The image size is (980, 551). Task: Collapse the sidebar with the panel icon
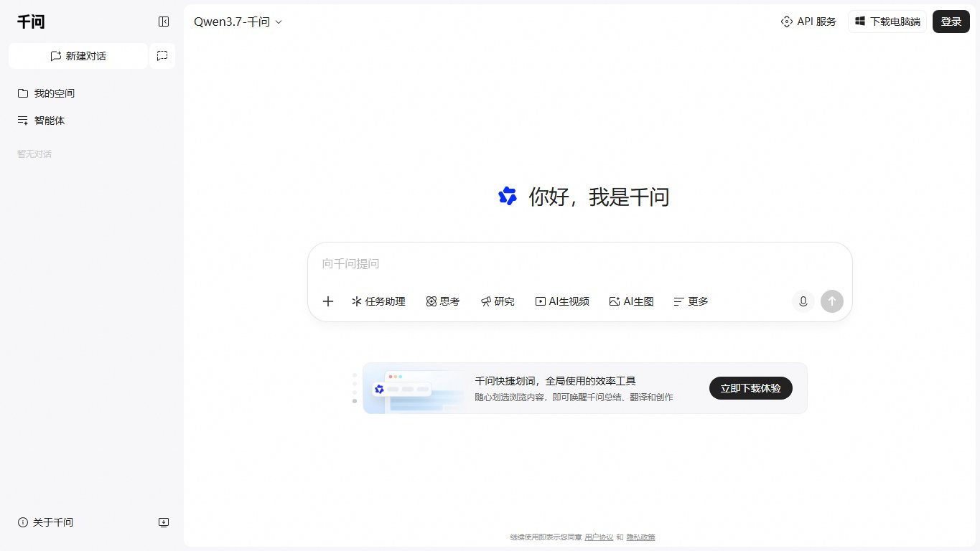click(x=164, y=22)
